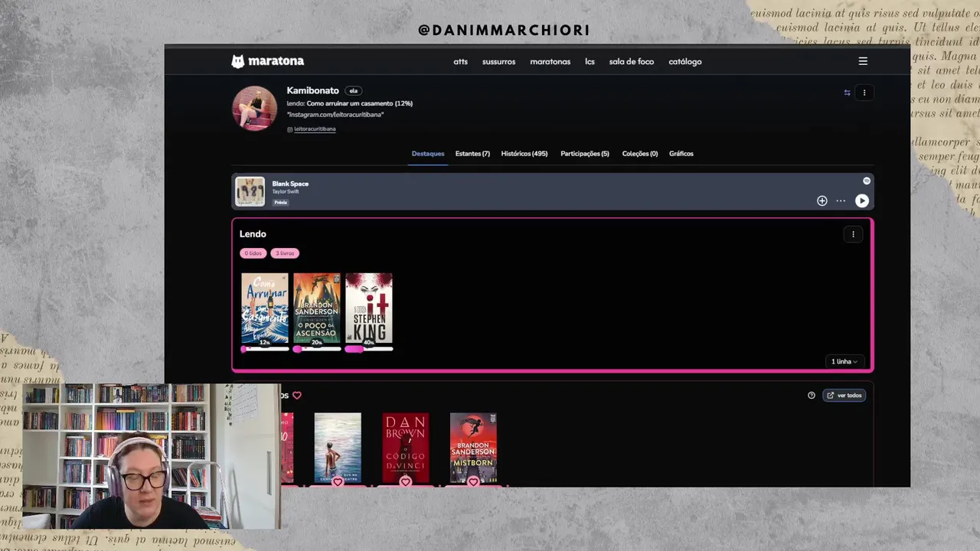This screenshot has width=980, height=551.
Task: Click the Prévia badge on the music player
Action: (x=281, y=202)
